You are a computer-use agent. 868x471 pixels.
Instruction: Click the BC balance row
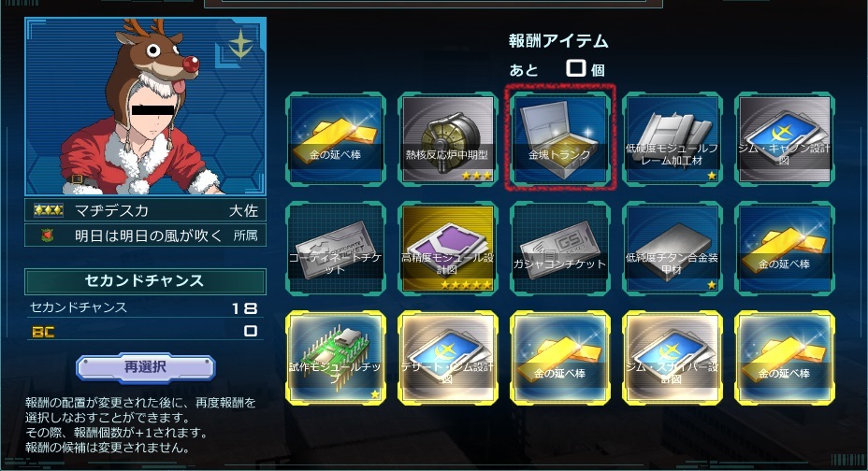pos(146,331)
